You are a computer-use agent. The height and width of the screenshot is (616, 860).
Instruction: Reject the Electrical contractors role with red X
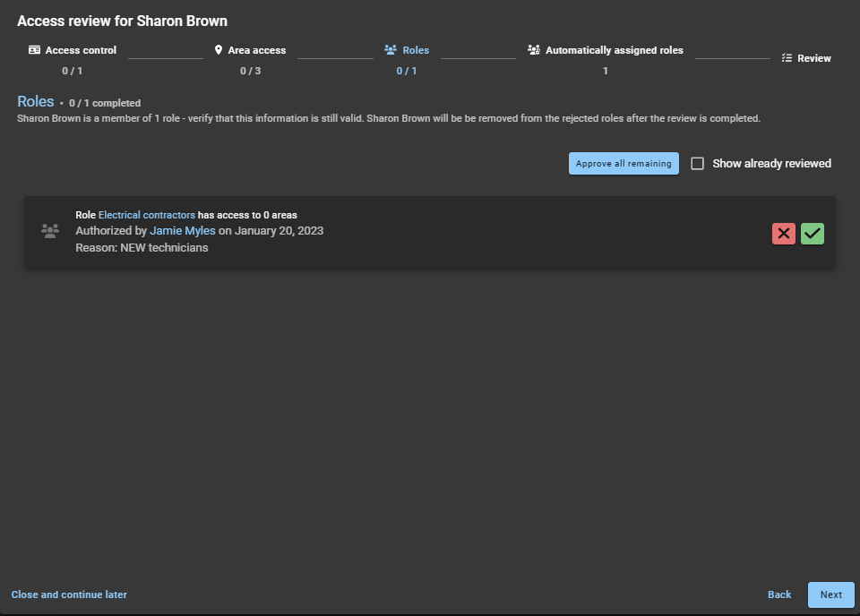click(x=783, y=234)
